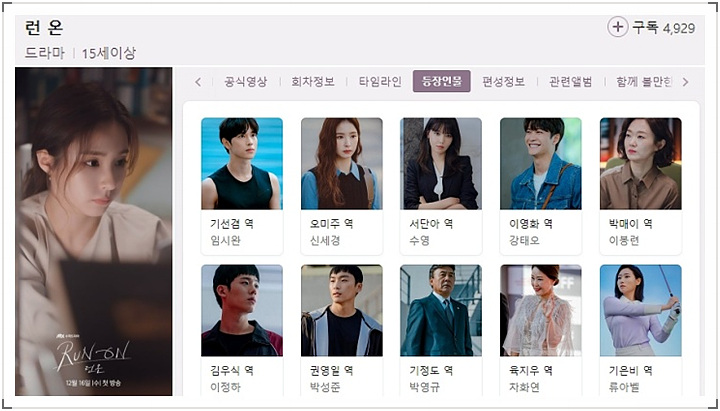Show more tabs with the right chevron

coord(686,82)
